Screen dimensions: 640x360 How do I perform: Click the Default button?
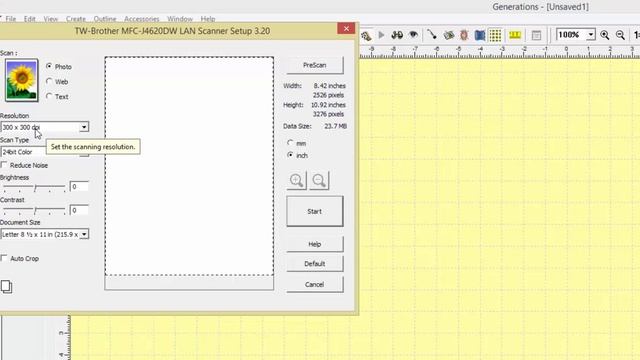tap(315, 264)
